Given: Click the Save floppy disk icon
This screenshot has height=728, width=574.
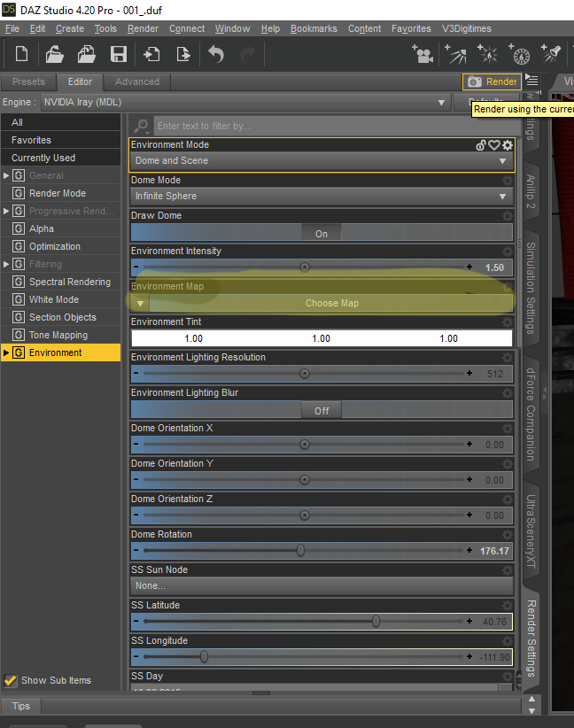Looking at the screenshot, I should tap(119, 54).
